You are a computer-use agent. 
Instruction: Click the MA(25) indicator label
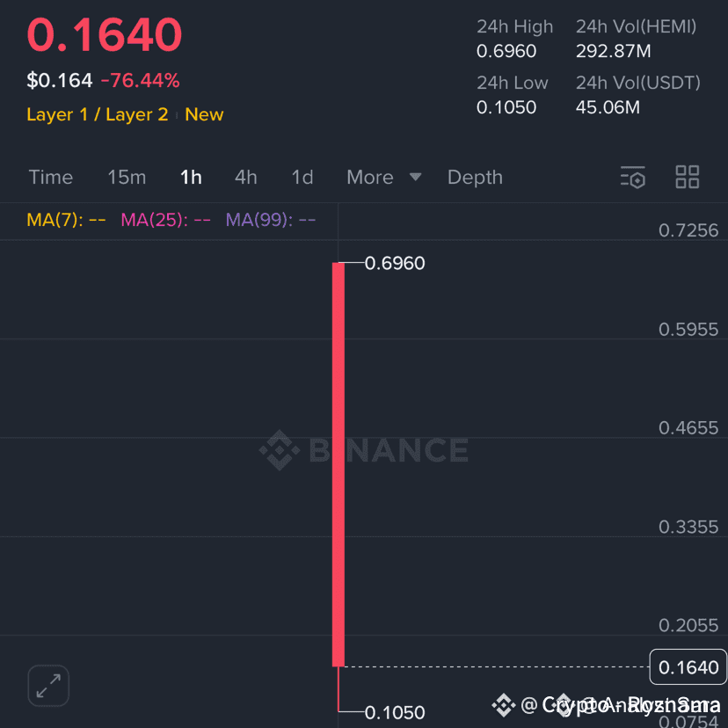165,220
